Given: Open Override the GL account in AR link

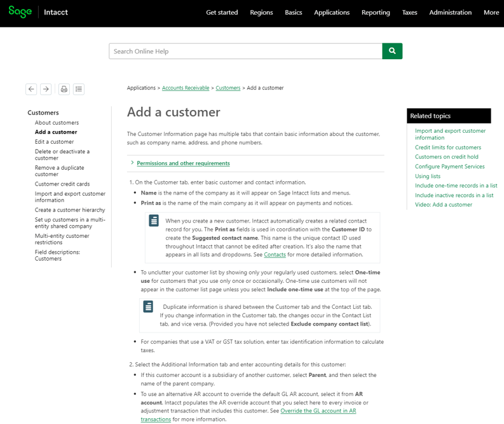Looking at the screenshot, I should [x=318, y=411].
